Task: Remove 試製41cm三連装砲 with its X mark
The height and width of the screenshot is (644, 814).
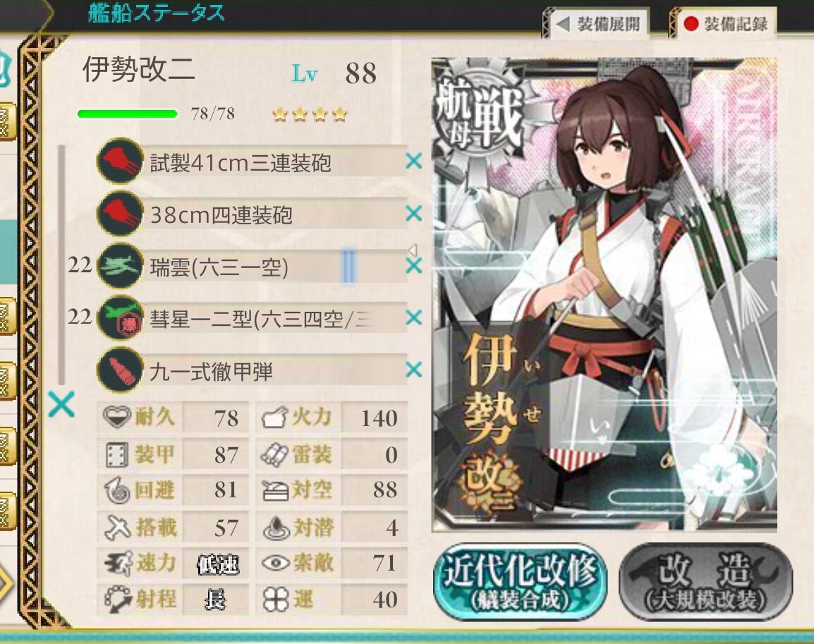Action: [x=414, y=161]
